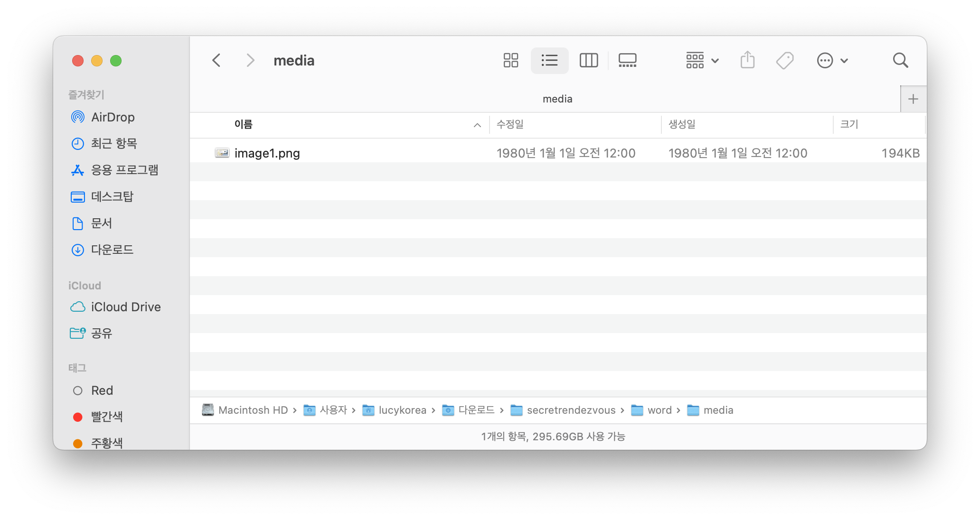The image size is (980, 520).
Task: Sort by 이름 column header
Action: tap(244, 124)
